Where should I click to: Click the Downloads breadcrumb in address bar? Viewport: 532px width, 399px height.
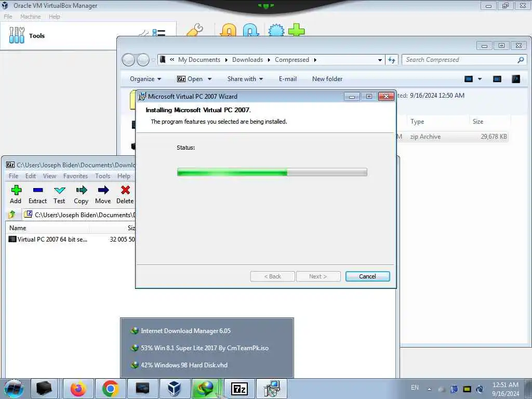(248, 60)
